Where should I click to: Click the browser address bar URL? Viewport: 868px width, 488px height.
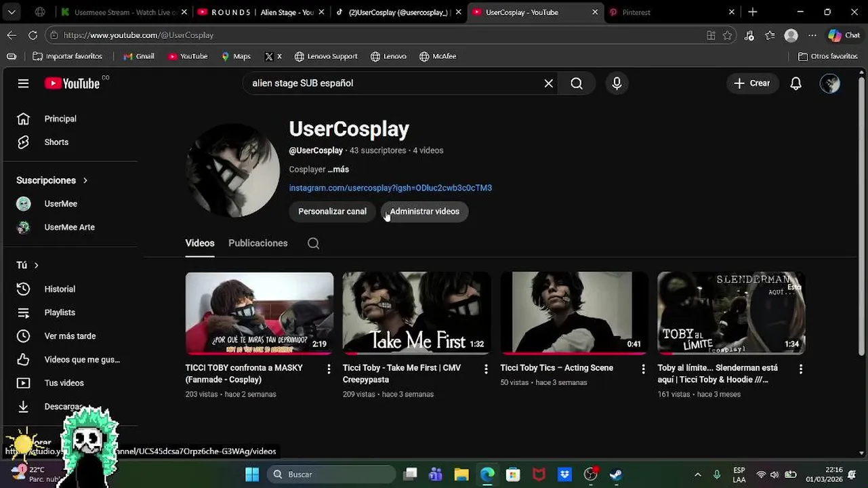pos(138,35)
